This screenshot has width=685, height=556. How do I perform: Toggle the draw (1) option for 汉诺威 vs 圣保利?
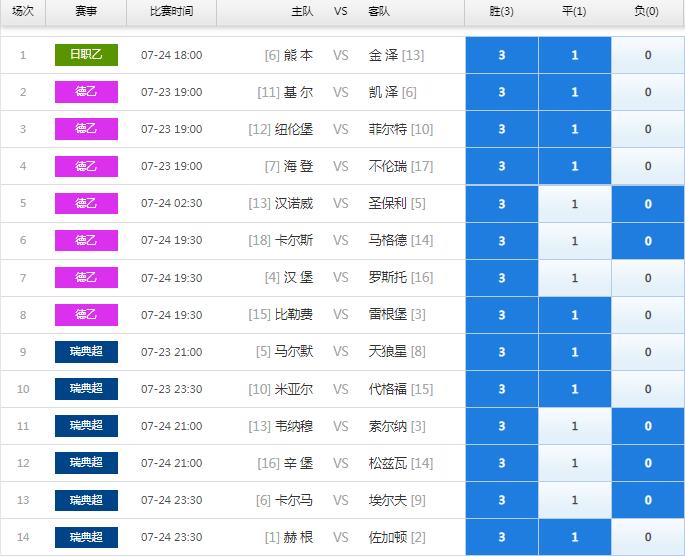pyautogui.click(x=574, y=204)
